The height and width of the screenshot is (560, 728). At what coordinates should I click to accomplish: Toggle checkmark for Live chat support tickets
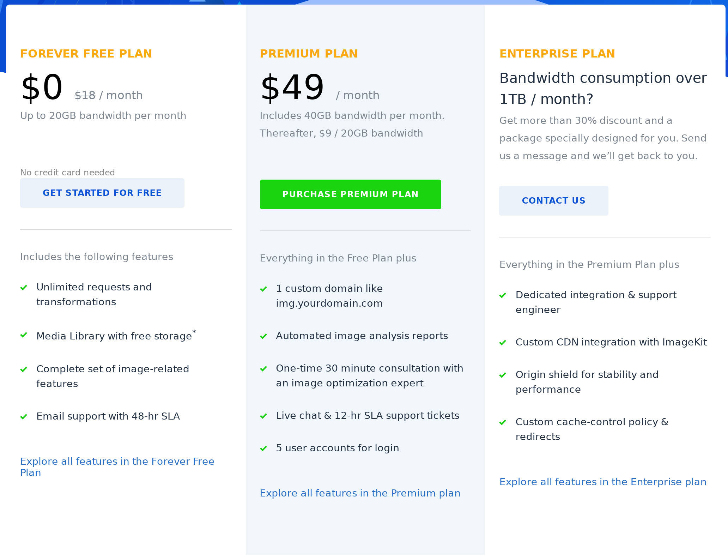click(264, 416)
